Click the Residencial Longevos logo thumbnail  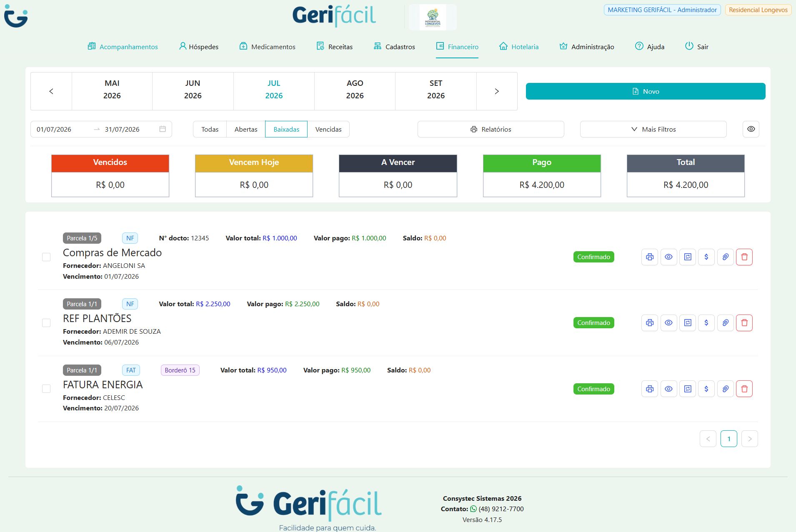point(433,17)
